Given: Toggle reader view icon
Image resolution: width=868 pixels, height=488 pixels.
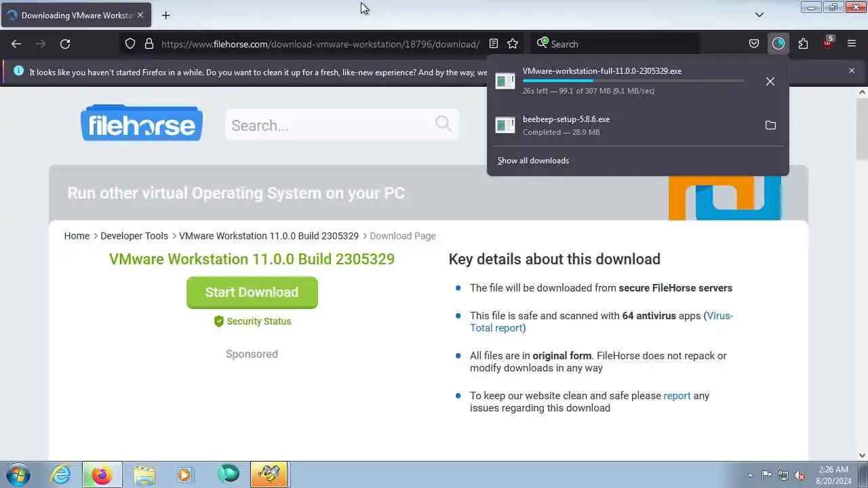Looking at the screenshot, I should [494, 43].
